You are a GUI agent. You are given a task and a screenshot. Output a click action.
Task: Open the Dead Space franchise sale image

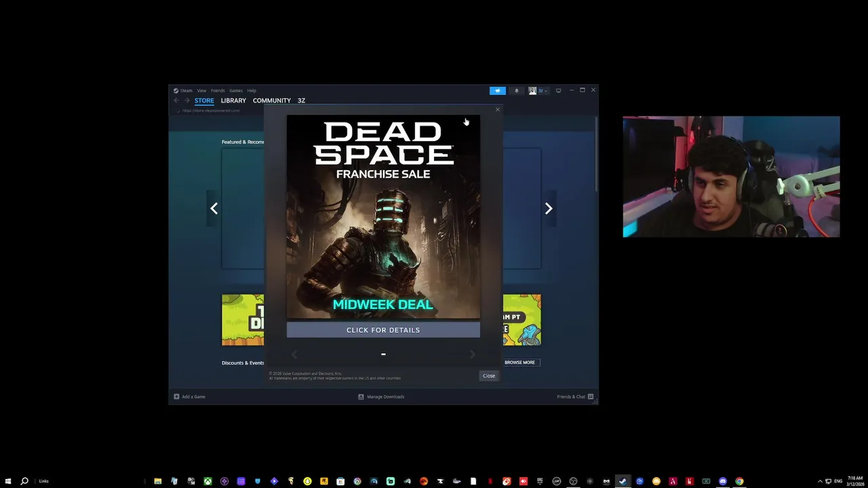coord(383,216)
